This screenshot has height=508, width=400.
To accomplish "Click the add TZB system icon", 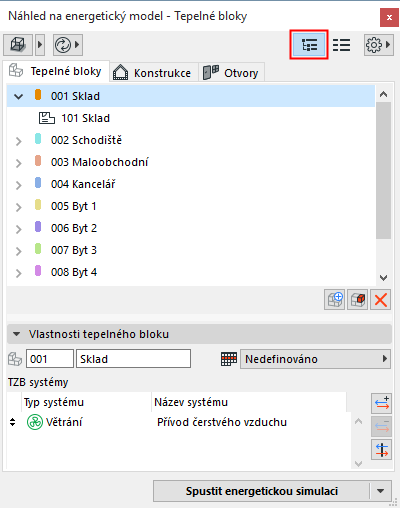I will [381, 403].
